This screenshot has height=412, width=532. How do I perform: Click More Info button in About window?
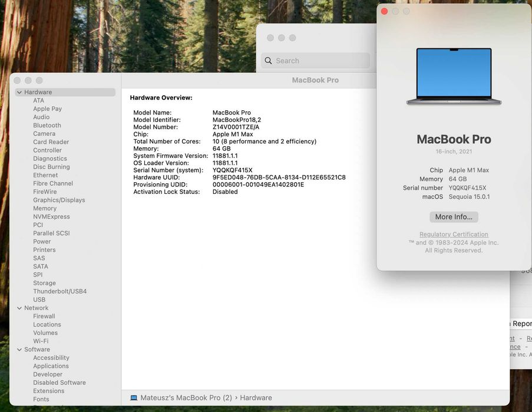click(454, 217)
